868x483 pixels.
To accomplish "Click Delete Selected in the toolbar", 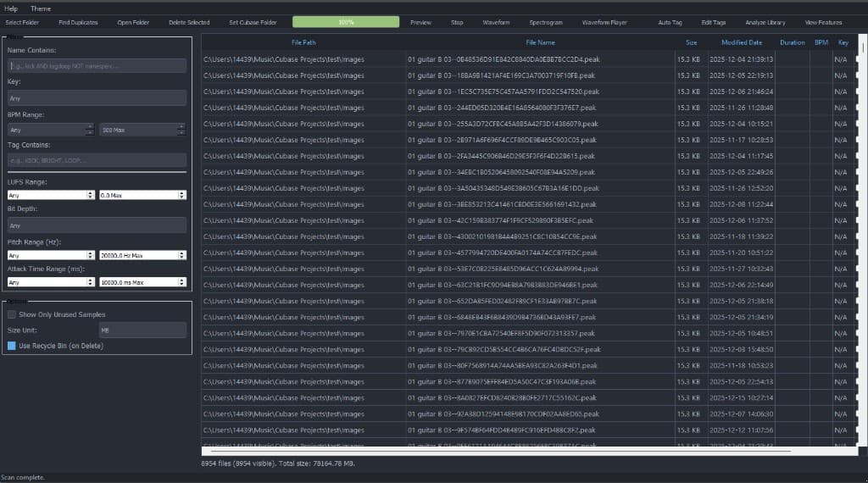I will point(189,22).
